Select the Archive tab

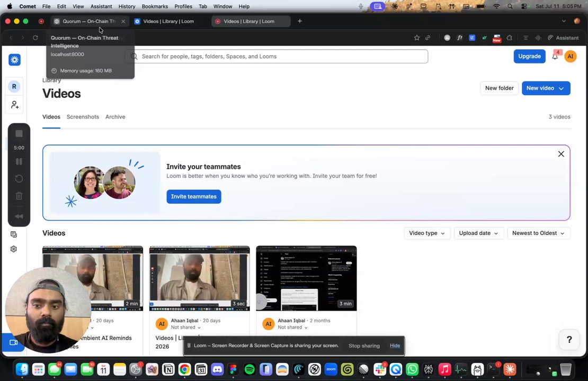pos(115,117)
